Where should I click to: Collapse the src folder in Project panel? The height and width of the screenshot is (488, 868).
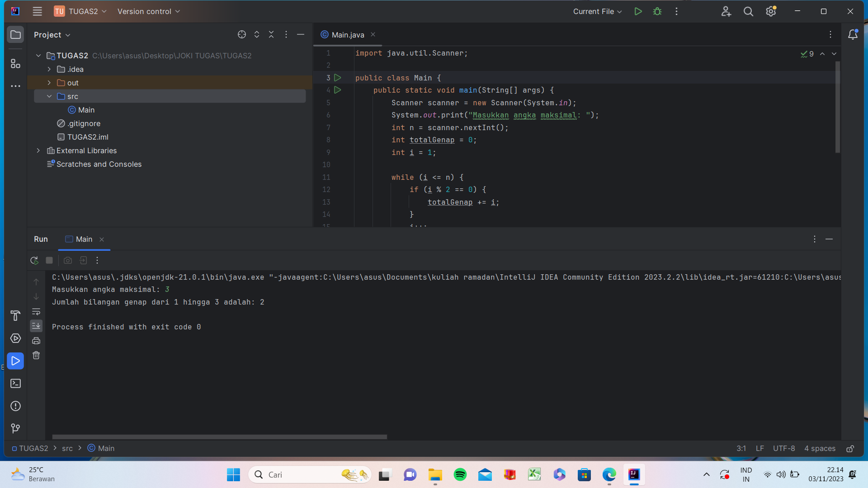[x=49, y=96]
